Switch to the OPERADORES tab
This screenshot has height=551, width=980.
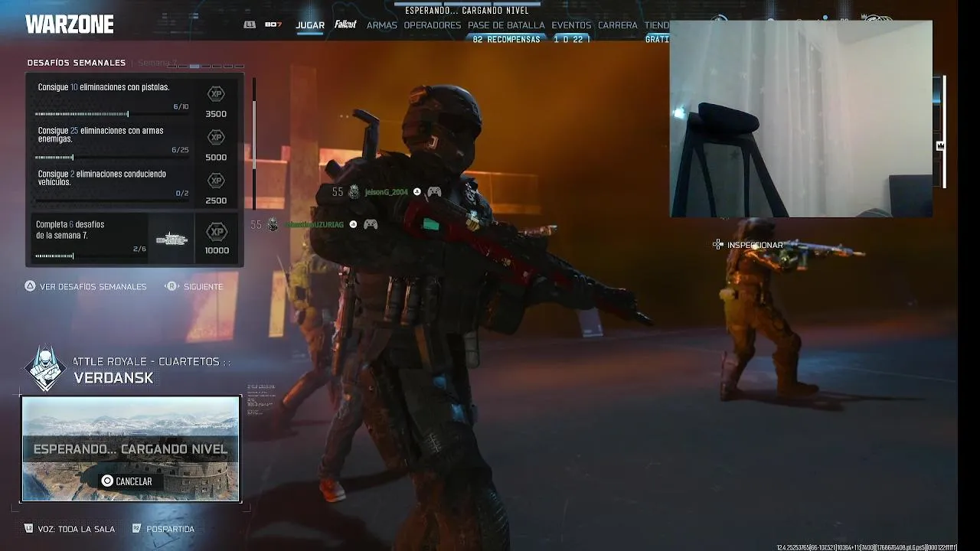pos(433,25)
